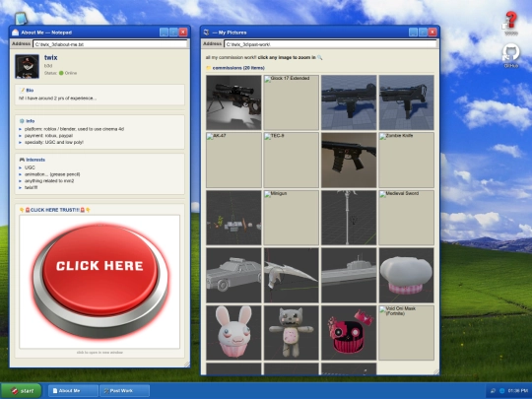The image size is (532, 399).
Task: Open the sniper rifle thumbnail
Action: [233, 102]
